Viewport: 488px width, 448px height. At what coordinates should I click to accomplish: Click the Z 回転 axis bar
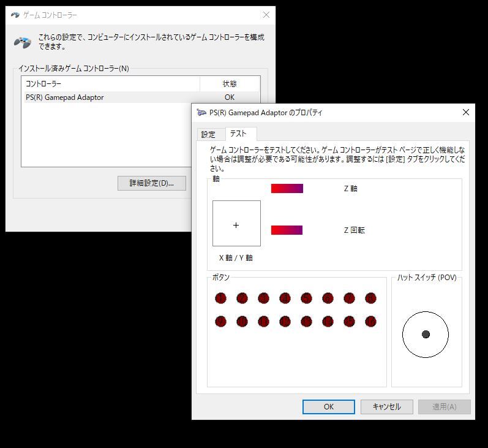click(287, 230)
